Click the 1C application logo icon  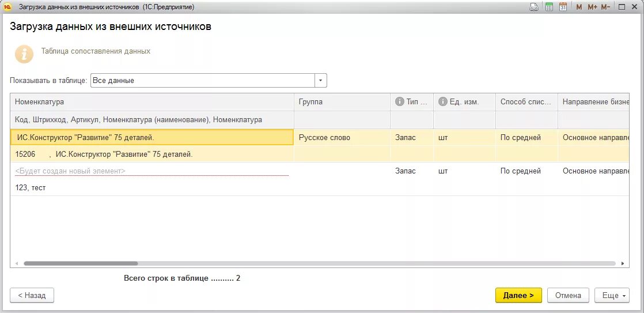click(x=7, y=7)
